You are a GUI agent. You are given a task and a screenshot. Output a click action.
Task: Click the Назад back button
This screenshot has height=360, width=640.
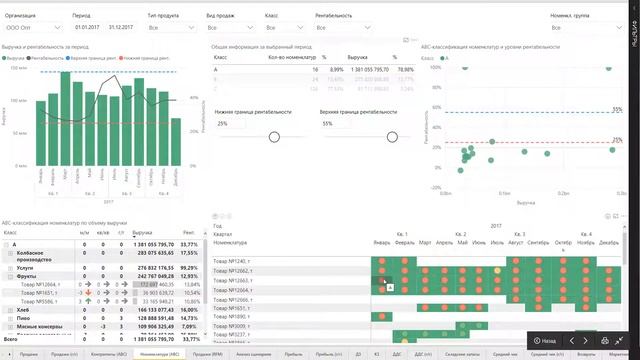coord(545,341)
